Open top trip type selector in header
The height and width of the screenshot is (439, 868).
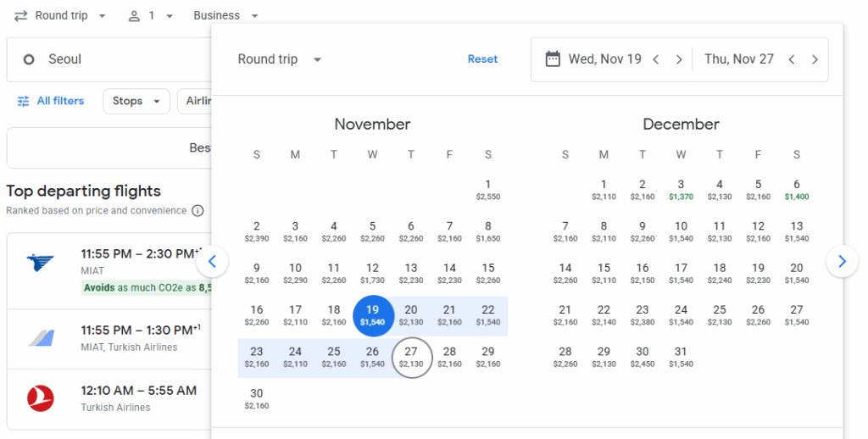(60, 15)
